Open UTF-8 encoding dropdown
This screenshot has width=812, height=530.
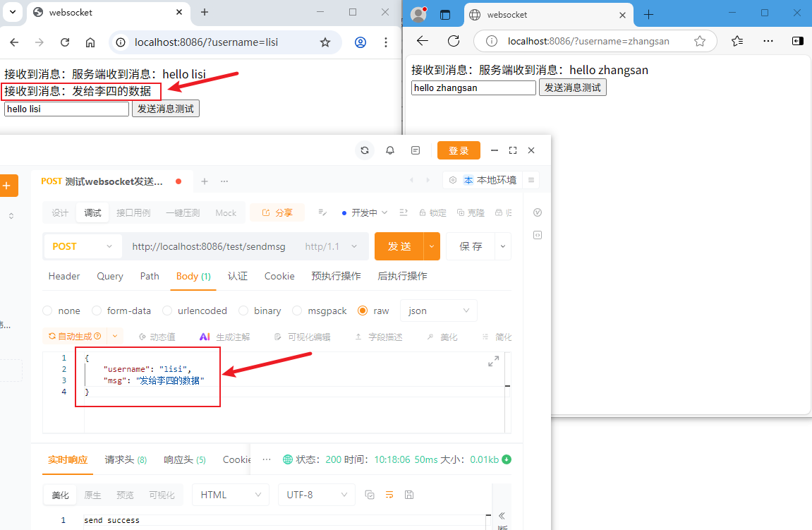coord(317,495)
